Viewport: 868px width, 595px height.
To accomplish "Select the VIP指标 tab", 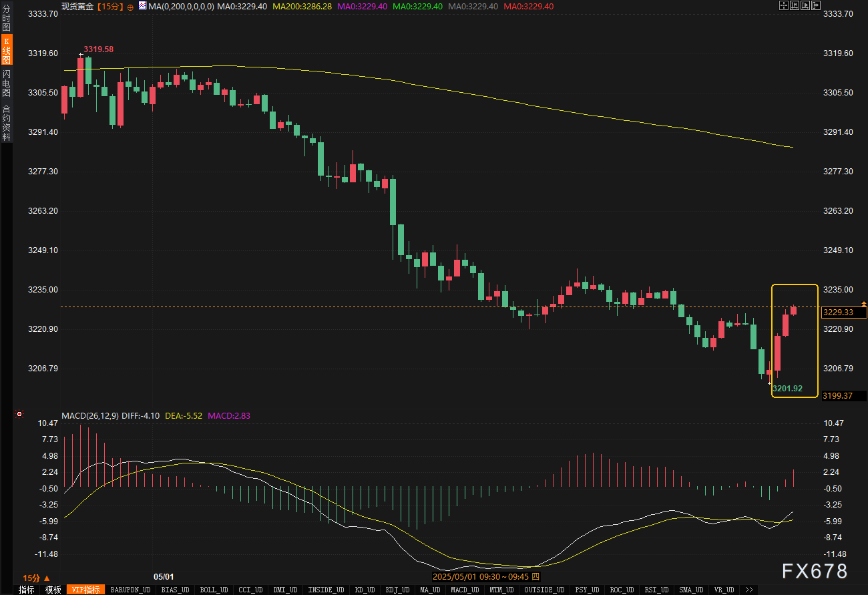I will 87,590.
